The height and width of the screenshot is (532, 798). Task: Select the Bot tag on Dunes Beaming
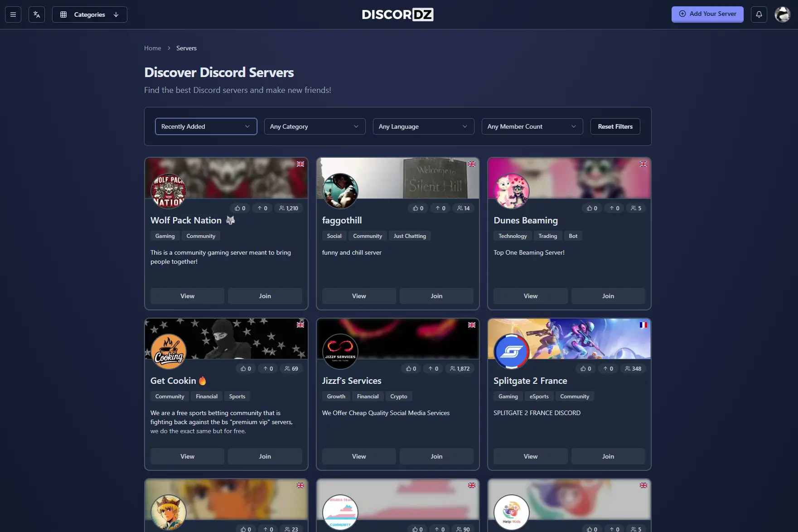pos(573,236)
